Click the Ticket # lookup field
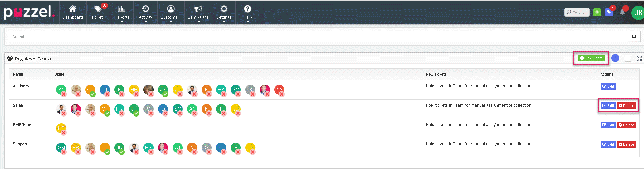 point(577,12)
